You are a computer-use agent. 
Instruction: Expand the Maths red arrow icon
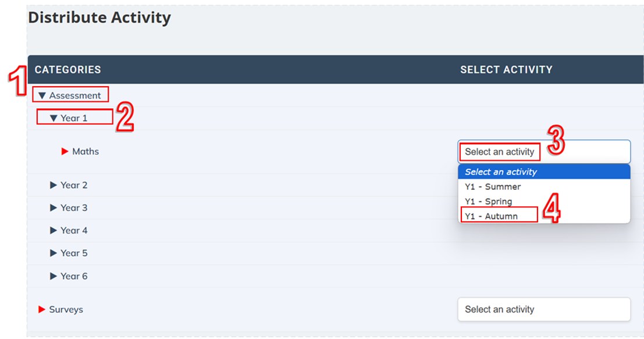coord(65,151)
